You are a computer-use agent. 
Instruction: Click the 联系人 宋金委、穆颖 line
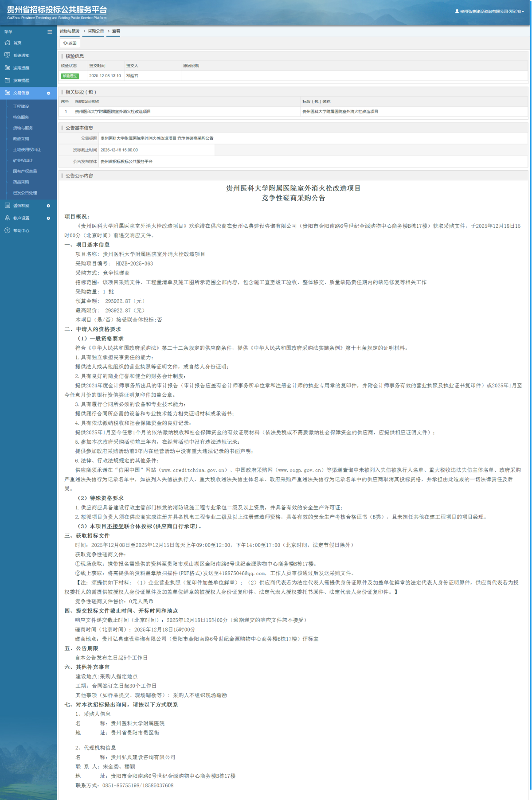(105, 766)
